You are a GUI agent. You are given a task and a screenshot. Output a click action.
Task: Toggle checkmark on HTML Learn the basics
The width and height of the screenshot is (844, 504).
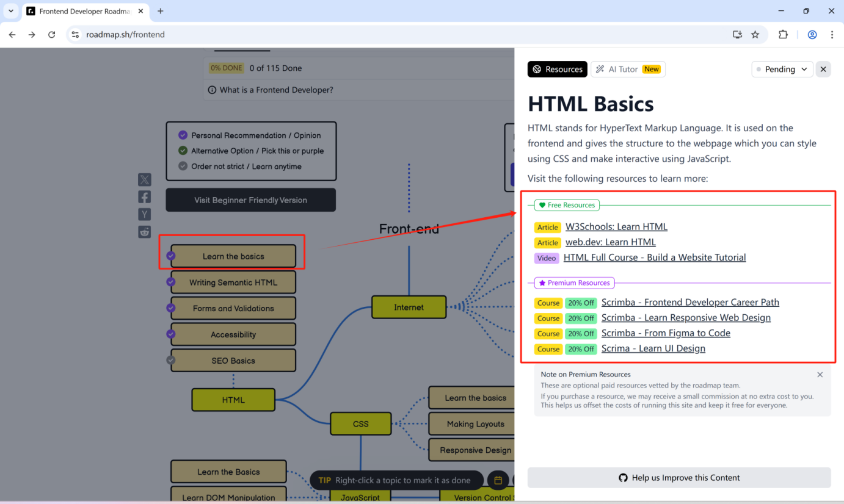(171, 256)
